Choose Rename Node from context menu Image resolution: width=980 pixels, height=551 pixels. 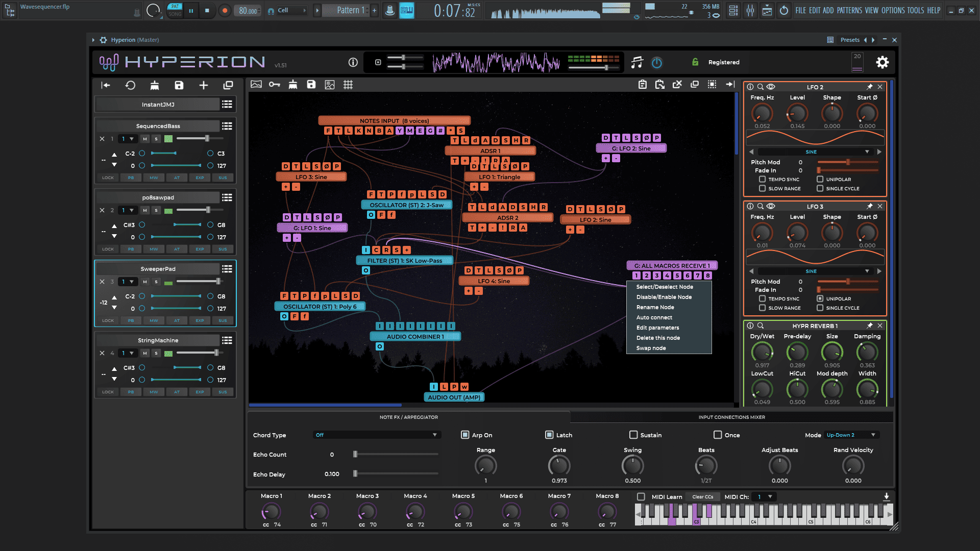pos(655,307)
